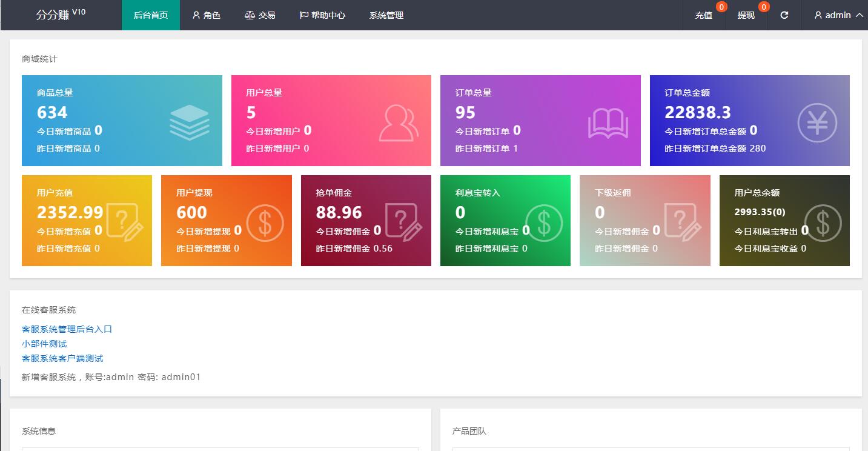This screenshot has width=868, height=451.
Task: Open the 角色 menu
Action: (x=206, y=15)
